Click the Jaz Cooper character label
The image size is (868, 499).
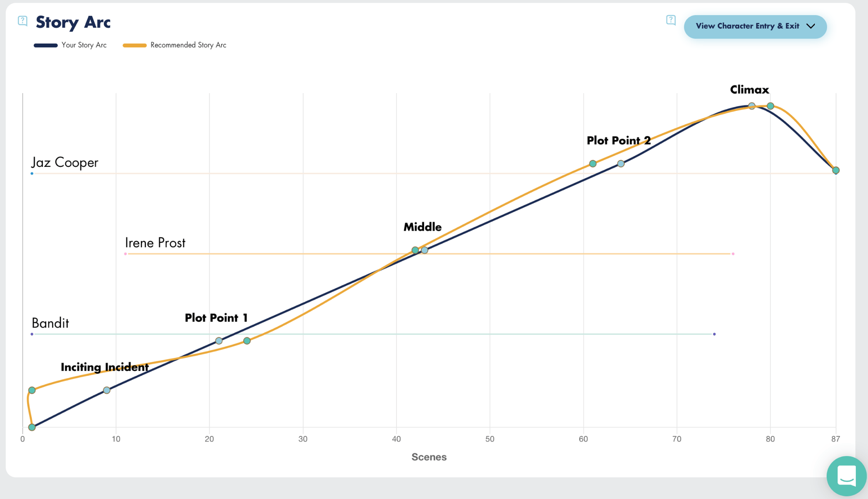point(64,162)
